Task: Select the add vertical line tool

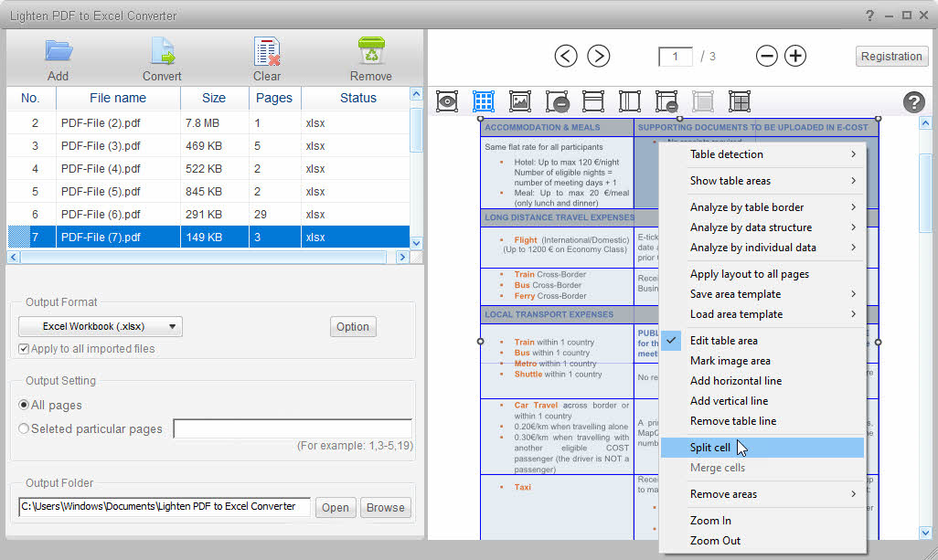Action: pyautogui.click(x=630, y=101)
